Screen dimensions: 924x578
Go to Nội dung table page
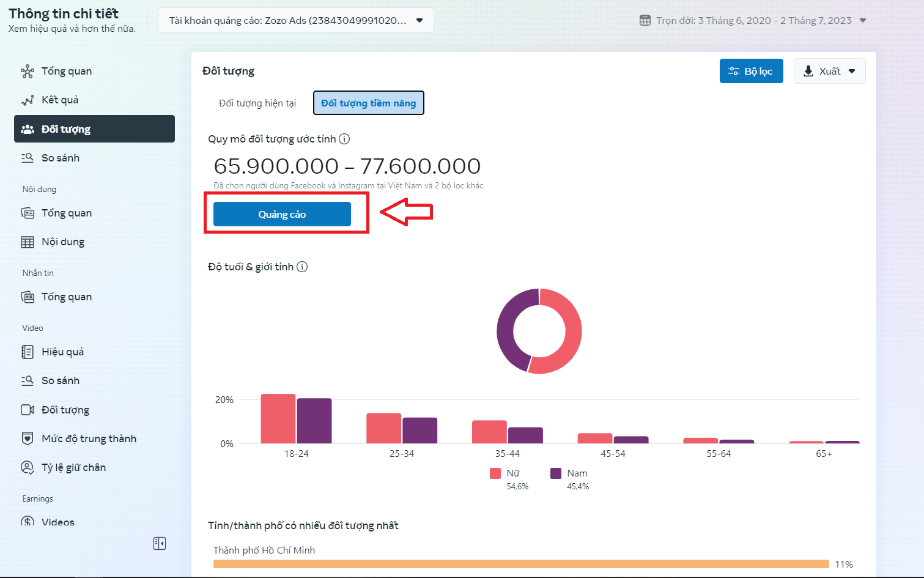click(63, 242)
